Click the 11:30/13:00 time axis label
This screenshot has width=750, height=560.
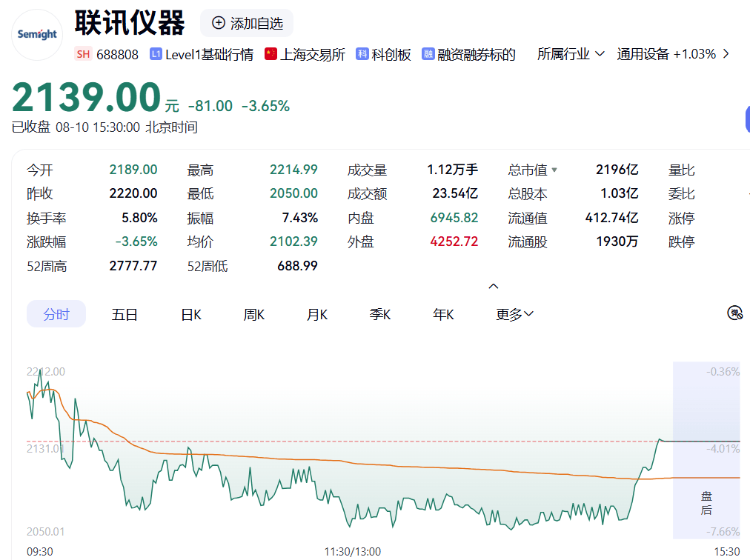pos(353,551)
